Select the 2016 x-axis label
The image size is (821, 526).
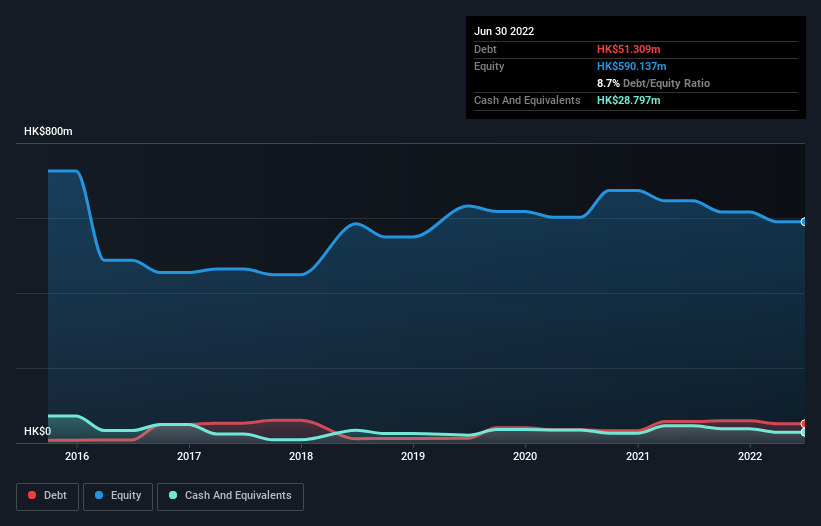click(x=77, y=456)
